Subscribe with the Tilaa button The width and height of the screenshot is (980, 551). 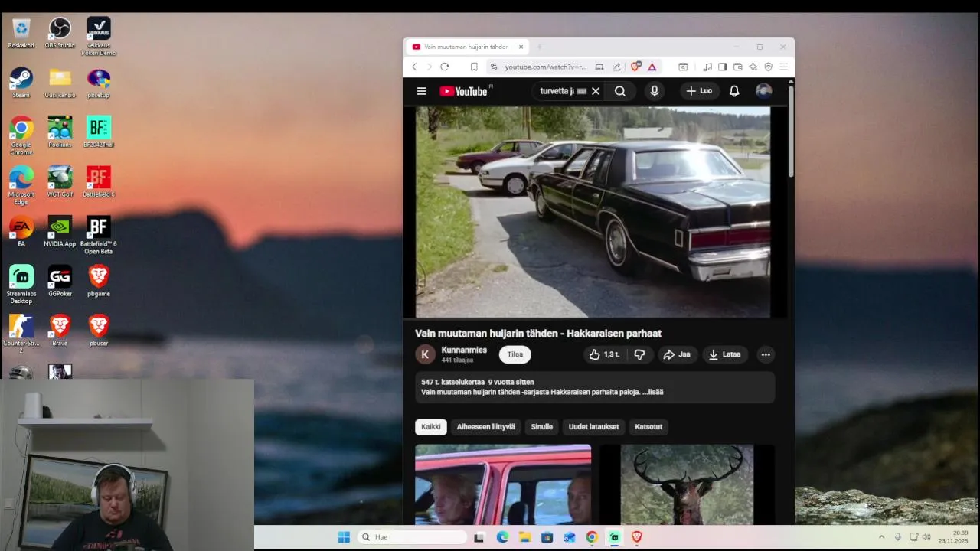515,354
